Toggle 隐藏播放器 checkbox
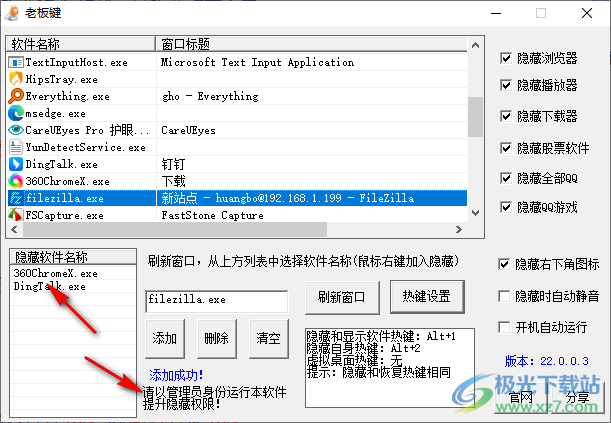Image resolution: width=611 pixels, height=423 pixels. tap(505, 85)
